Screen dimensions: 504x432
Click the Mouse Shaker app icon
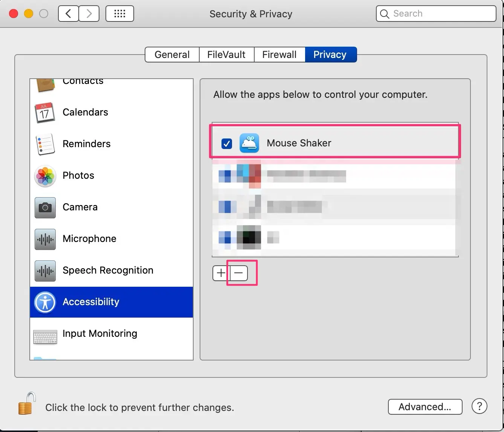point(249,143)
